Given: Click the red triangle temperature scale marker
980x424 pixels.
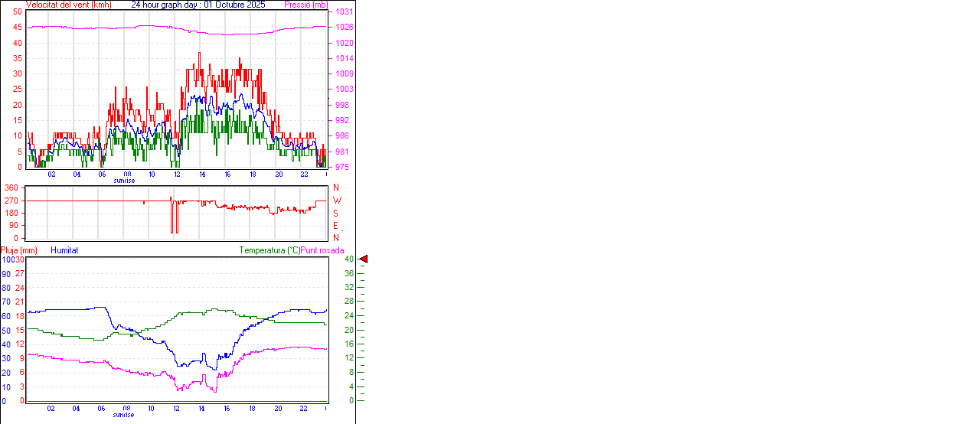Looking at the screenshot, I should pos(364,259).
